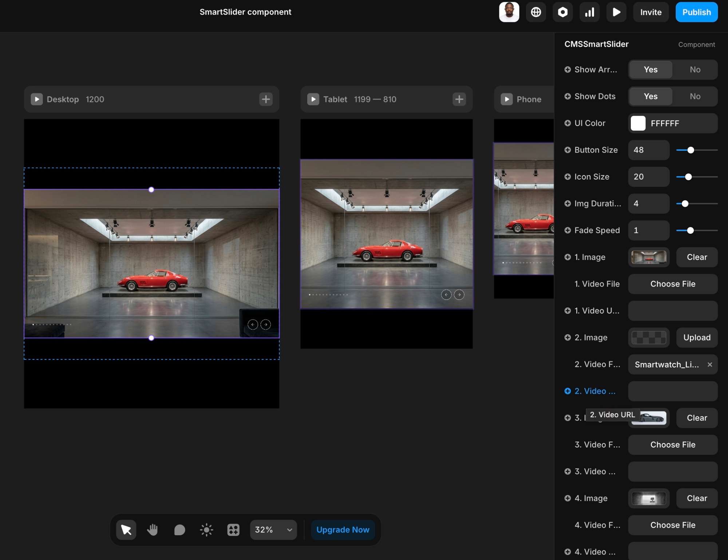The image size is (728, 560).
Task: Remove the Smartwatch video file
Action: (710, 364)
